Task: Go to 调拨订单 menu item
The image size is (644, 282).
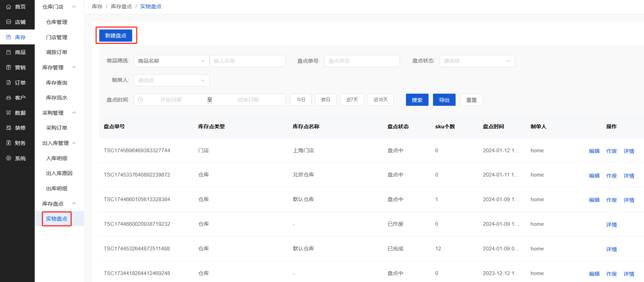Action: (57, 52)
